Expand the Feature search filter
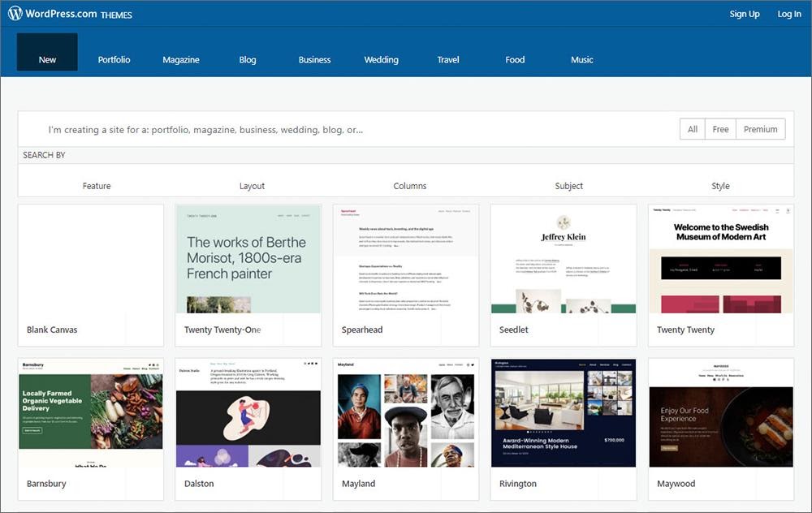Viewport: 812px width, 513px height. 97,186
